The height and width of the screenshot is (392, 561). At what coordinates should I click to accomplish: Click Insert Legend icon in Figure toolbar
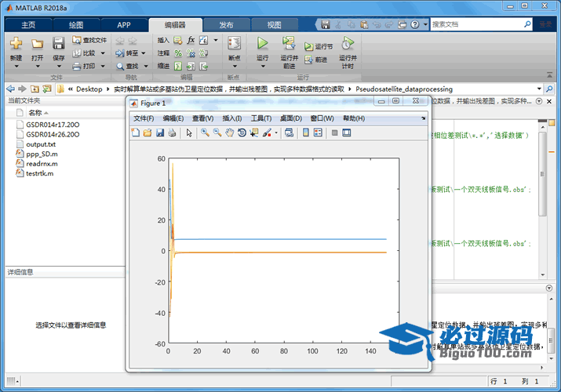[317, 133]
